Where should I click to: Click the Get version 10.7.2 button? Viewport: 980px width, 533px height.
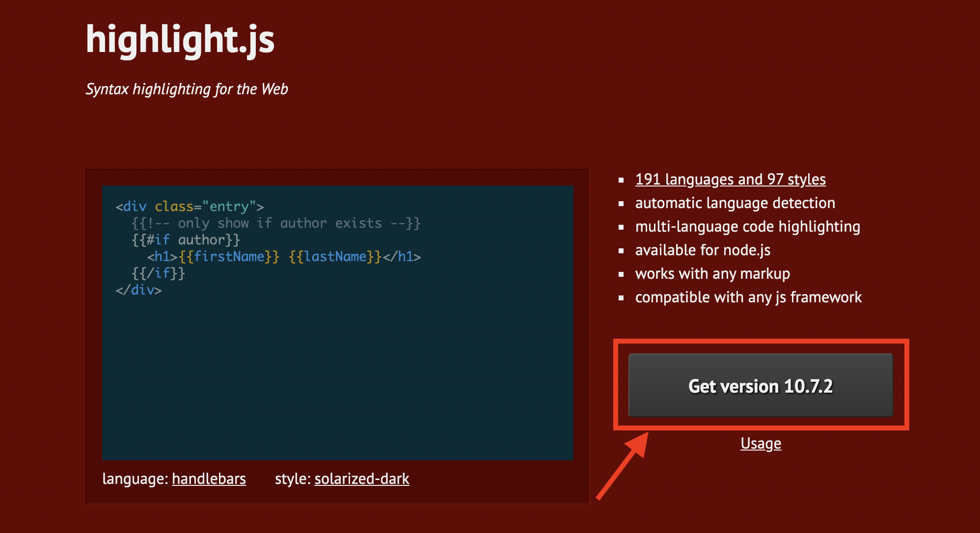(760, 386)
